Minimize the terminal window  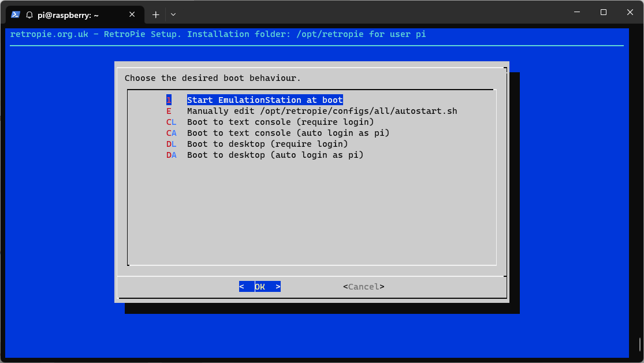[x=577, y=12]
